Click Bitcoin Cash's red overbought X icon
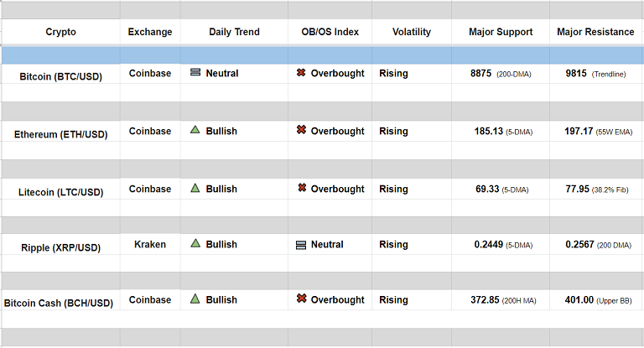This screenshot has height=348, width=644. (301, 299)
